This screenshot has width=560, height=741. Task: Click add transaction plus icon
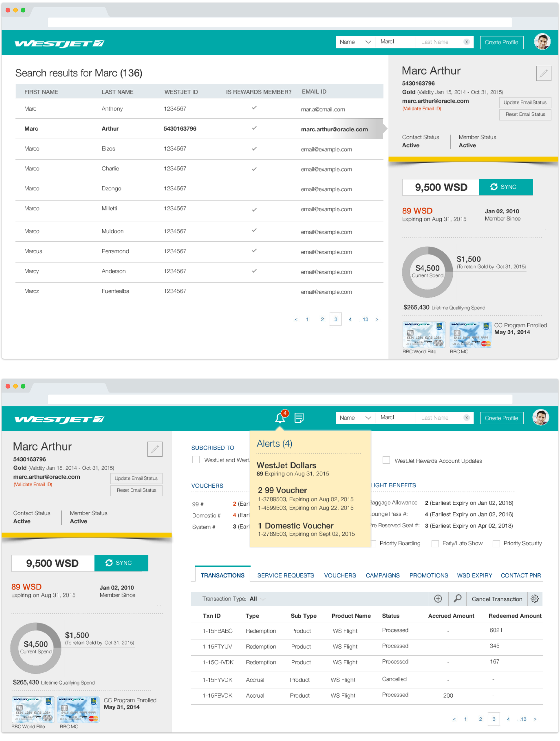point(438,599)
